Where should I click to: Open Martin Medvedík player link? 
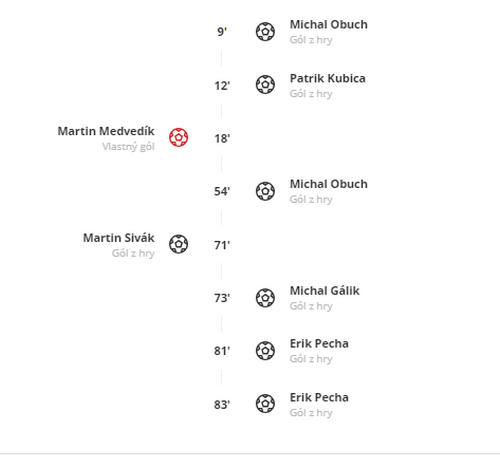coord(106,131)
